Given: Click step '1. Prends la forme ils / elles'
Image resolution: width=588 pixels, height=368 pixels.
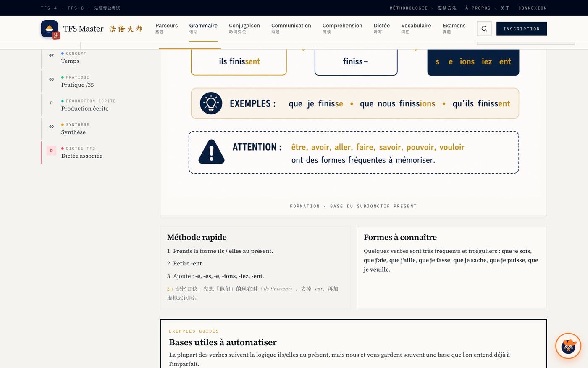Looking at the screenshot, I should 220,251.
